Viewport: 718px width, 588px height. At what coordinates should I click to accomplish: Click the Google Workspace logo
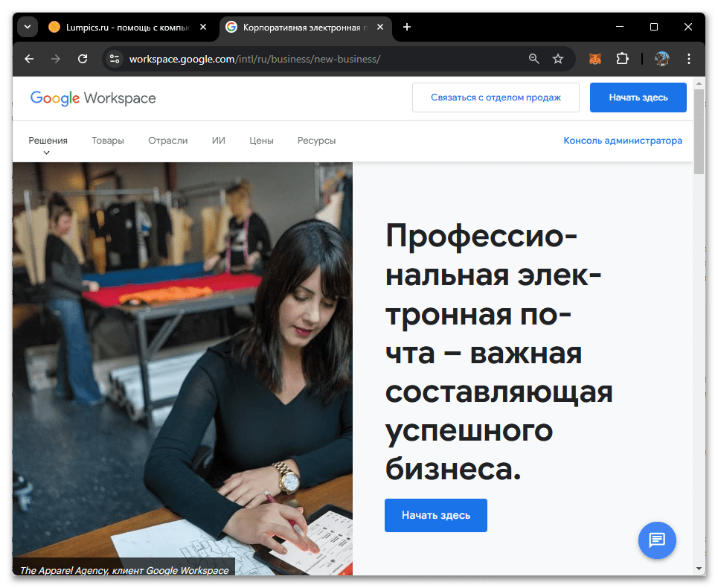(93, 98)
